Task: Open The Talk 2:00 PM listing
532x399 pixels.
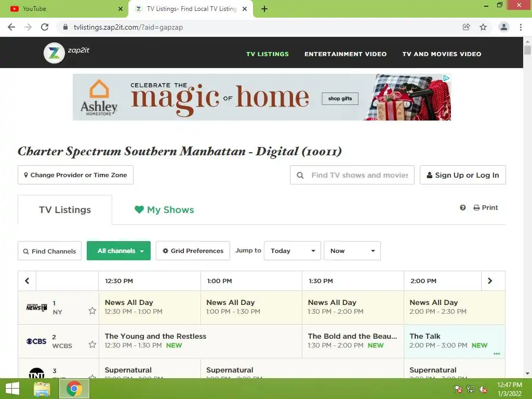Action: 454,341
